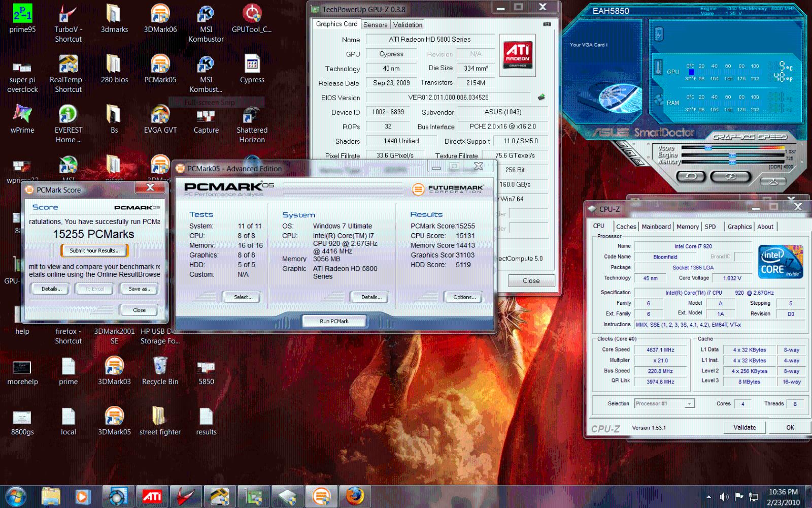Click Details... under System in PCMark05
The width and height of the screenshot is (812, 508).
click(x=371, y=297)
